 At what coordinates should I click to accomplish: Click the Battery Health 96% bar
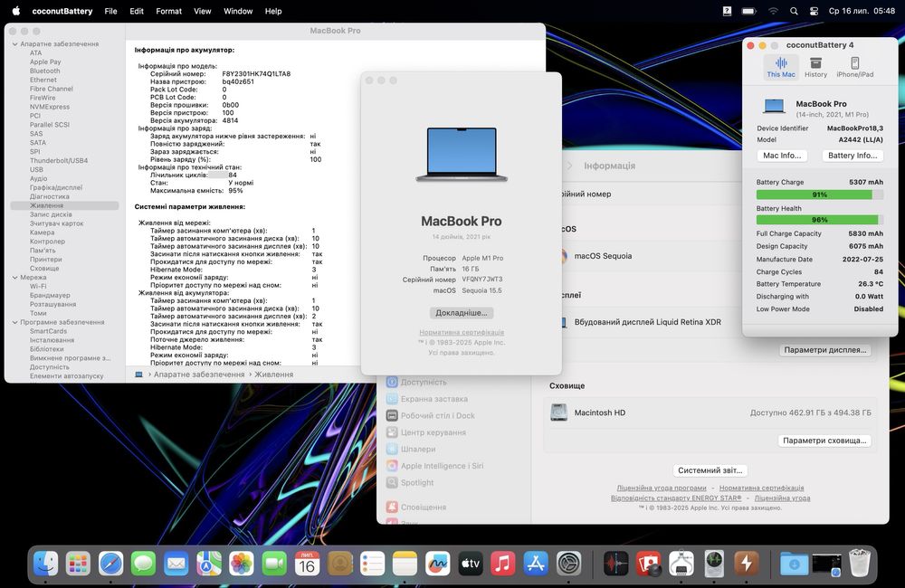click(x=820, y=220)
